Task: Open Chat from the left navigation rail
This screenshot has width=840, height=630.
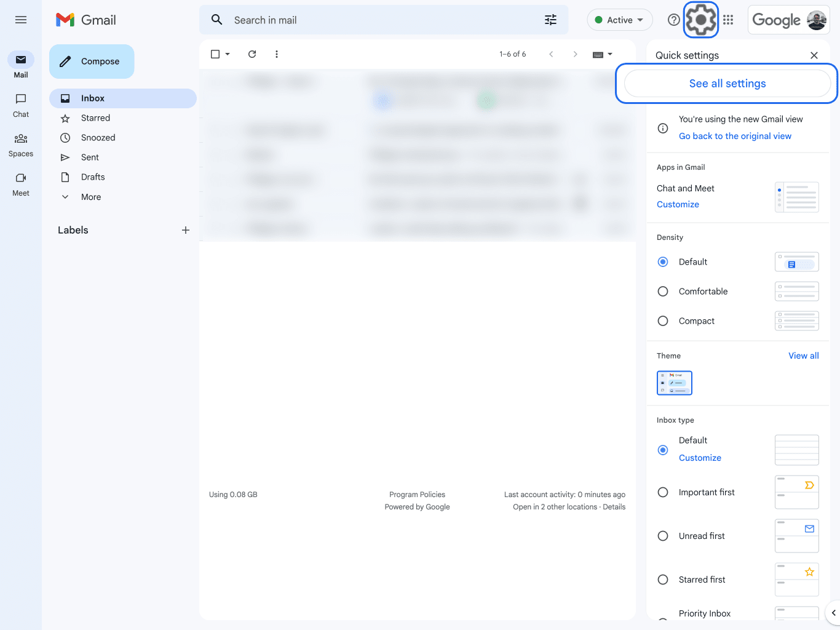Action: 20,105
